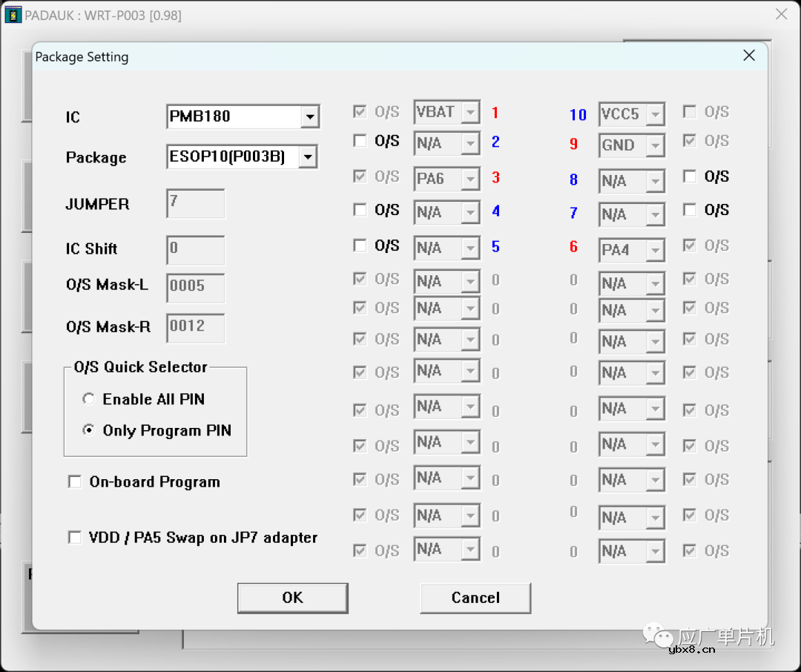Click the O/S Mask-R field showing 0012
Viewport: 801px width, 672px height.
pyautogui.click(x=196, y=328)
